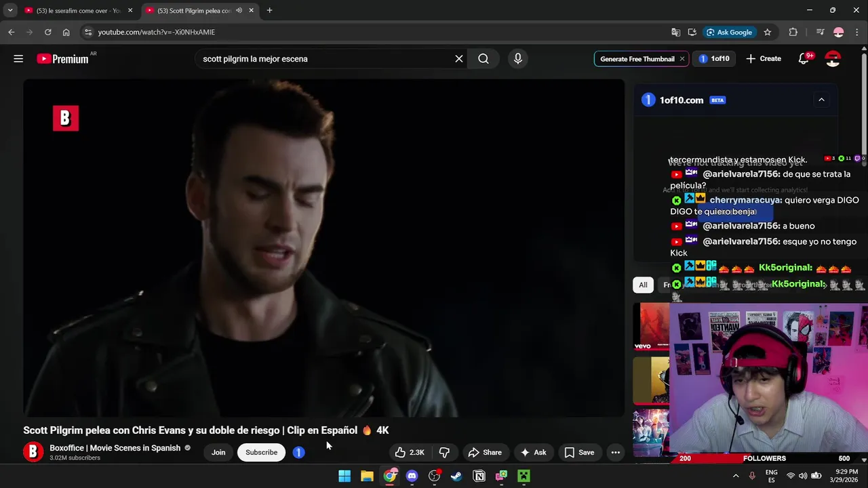Screen dimensions: 868x488
Task: Click the 1of10 blue icon beside Subscribe
Action: pyautogui.click(x=298, y=452)
